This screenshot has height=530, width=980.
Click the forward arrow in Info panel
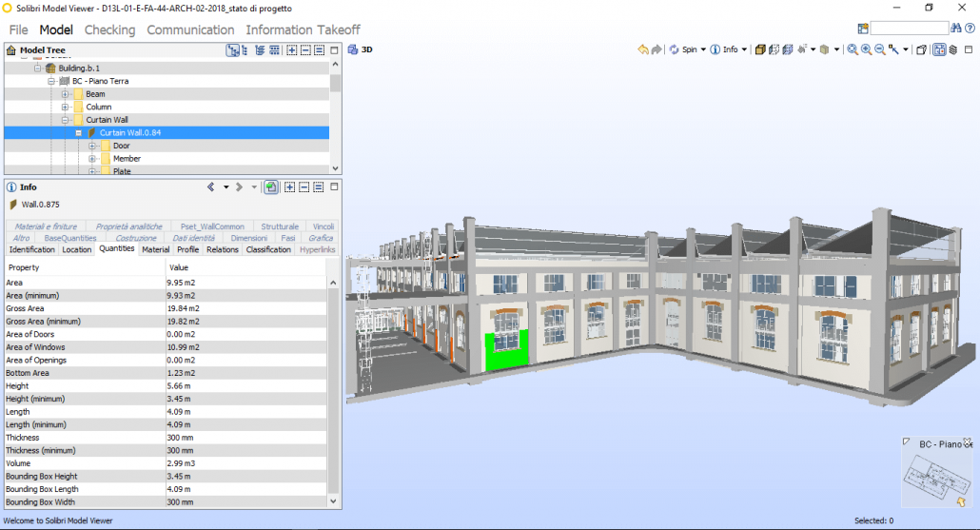240,186
